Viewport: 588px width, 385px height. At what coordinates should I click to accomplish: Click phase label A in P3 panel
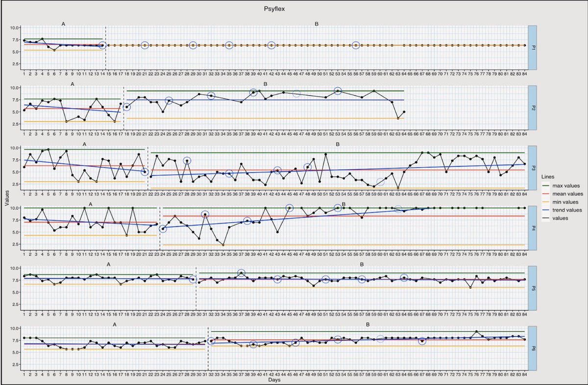click(x=84, y=144)
